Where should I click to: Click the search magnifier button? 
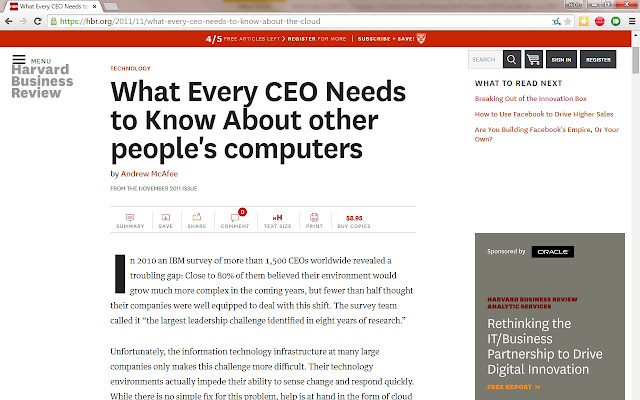[x=512, y=60]
